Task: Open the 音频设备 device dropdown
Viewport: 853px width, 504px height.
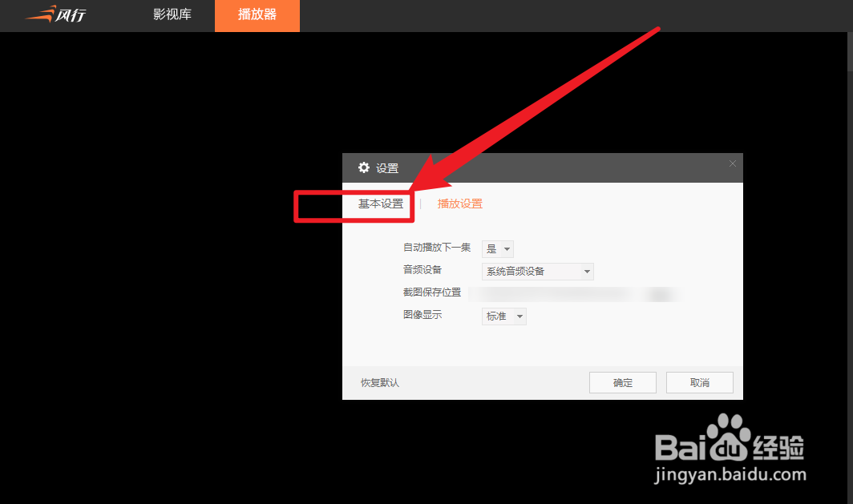Action: tap(587, 272)
